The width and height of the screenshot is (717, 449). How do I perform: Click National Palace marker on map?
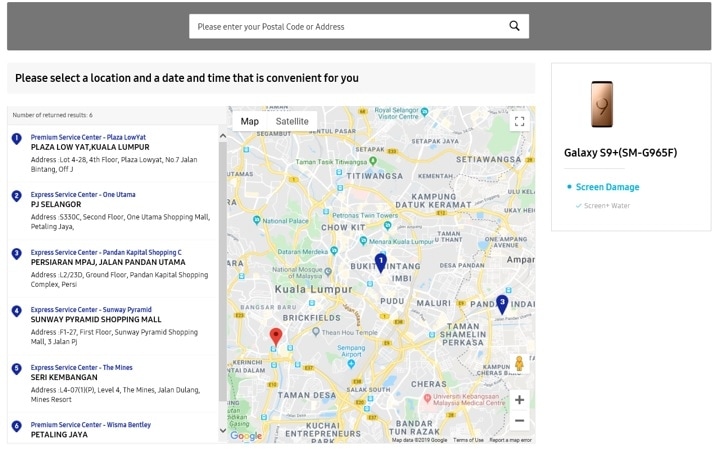point(257,220)
